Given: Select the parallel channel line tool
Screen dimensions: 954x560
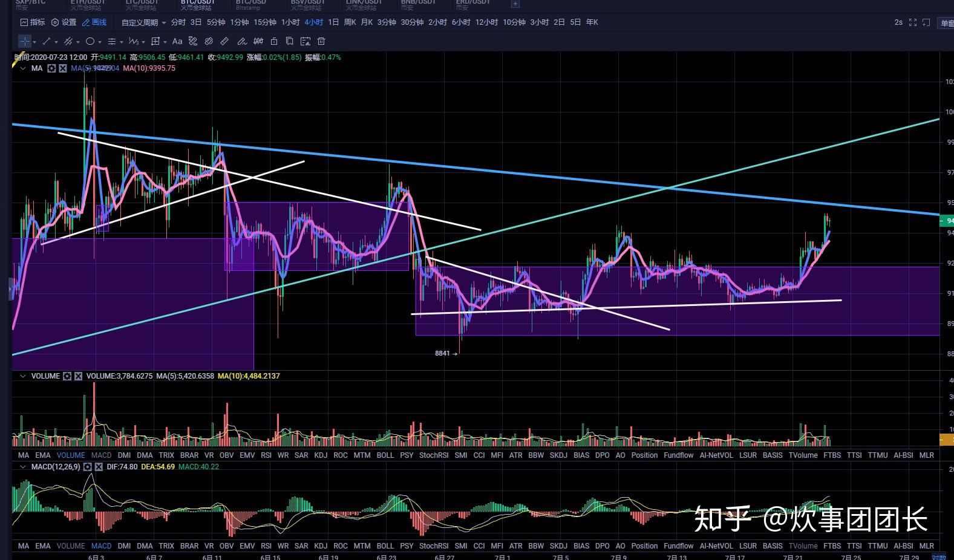Looking at the screenshot, I should pyautogui.click(x=68, y=41).
